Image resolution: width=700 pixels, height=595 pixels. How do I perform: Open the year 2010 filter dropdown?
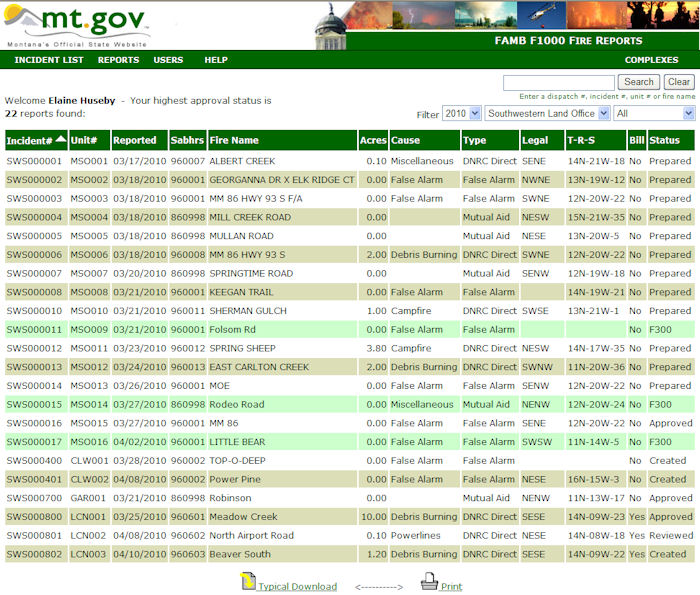click(462, 114)
